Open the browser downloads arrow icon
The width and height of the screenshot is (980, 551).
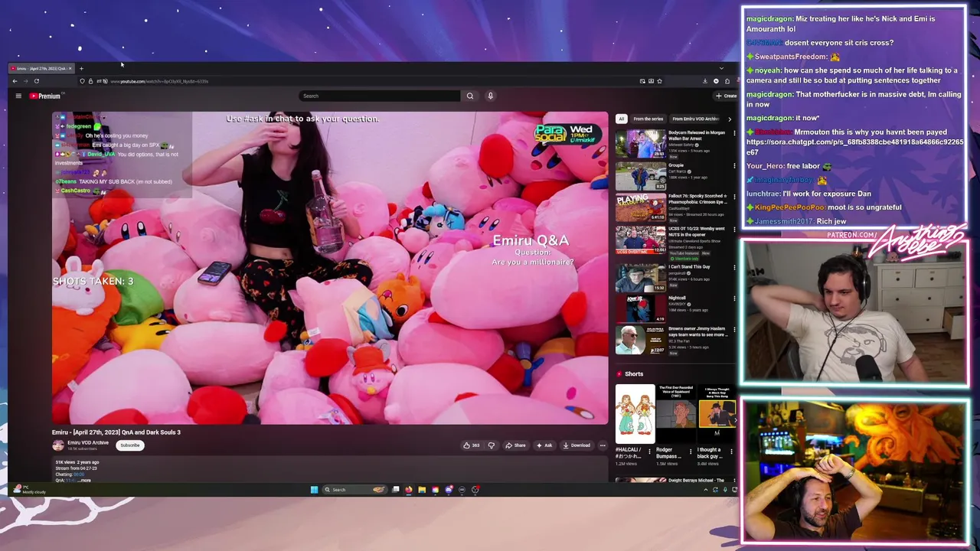tap(705, 81)
